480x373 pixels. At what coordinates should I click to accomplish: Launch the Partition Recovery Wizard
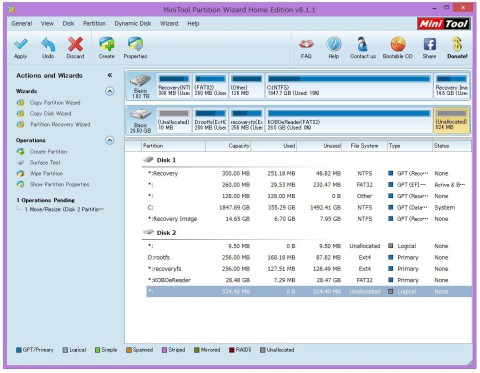pyautogui.click(x=60, y=125)
